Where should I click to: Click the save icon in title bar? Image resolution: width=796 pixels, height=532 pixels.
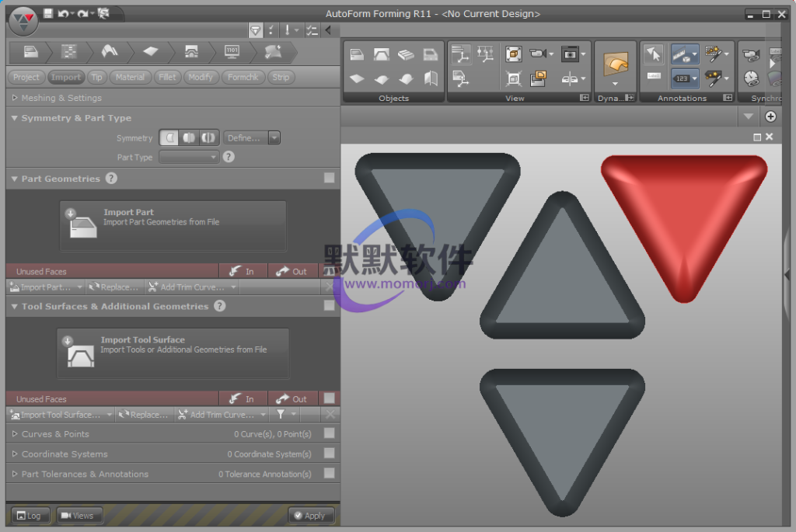point(48,13)
